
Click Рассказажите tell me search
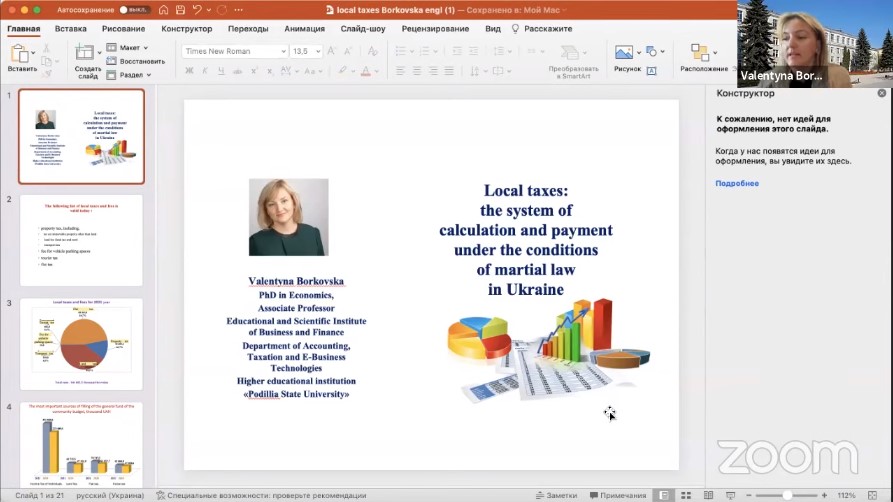pyautogui.click(x=542, y=28)
